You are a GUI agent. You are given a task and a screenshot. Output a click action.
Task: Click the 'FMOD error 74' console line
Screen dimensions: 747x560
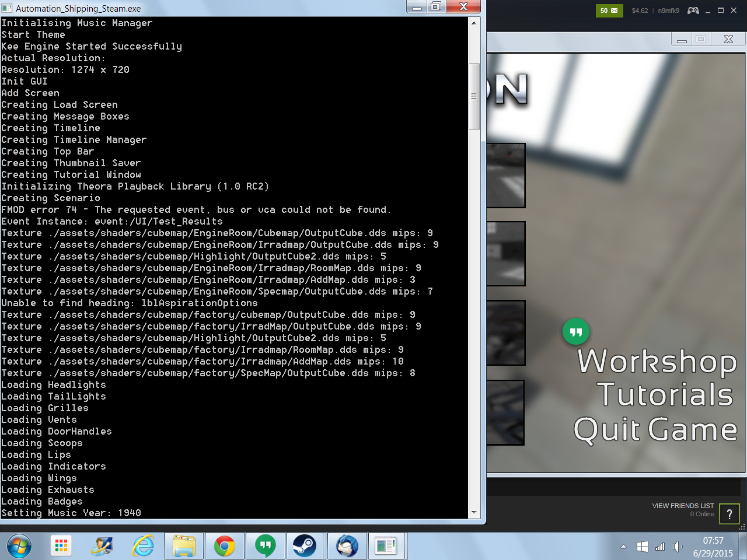(196, 209)
